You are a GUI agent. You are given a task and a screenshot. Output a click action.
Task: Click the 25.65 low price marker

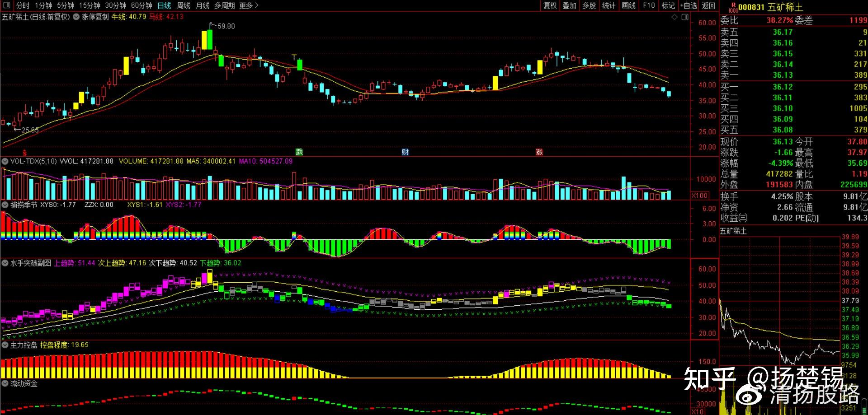coord(26,130)
